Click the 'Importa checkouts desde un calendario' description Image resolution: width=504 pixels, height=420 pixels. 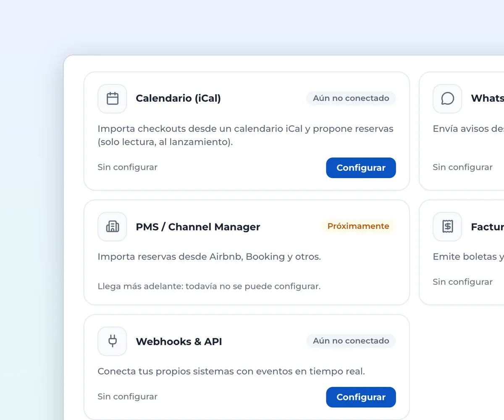(x=245, y=135)
